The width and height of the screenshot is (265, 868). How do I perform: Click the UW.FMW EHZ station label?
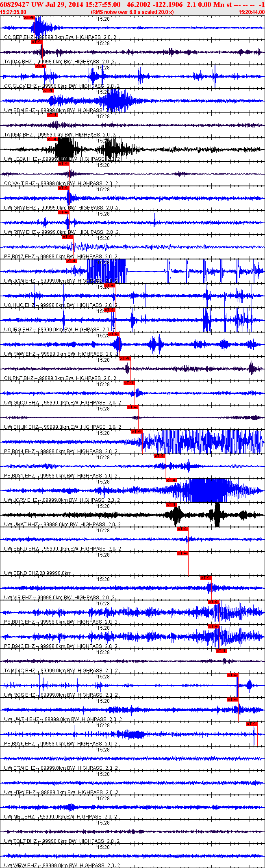(61, 354)
